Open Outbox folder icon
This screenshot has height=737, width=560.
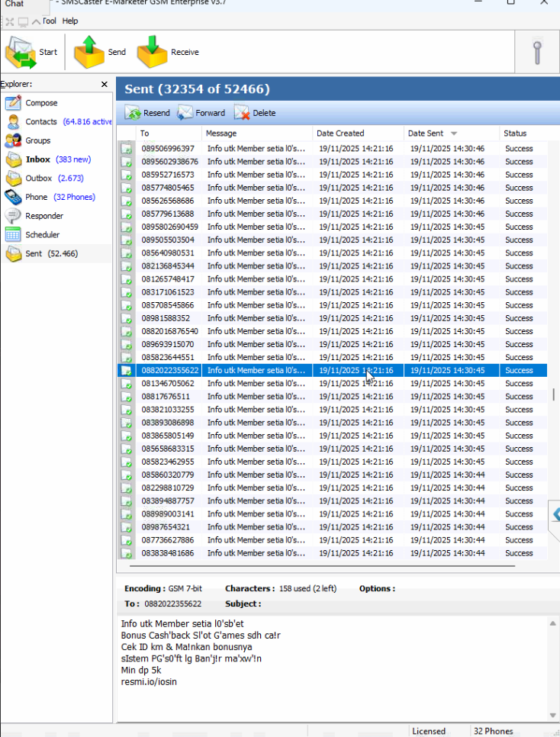coord(13,178)
